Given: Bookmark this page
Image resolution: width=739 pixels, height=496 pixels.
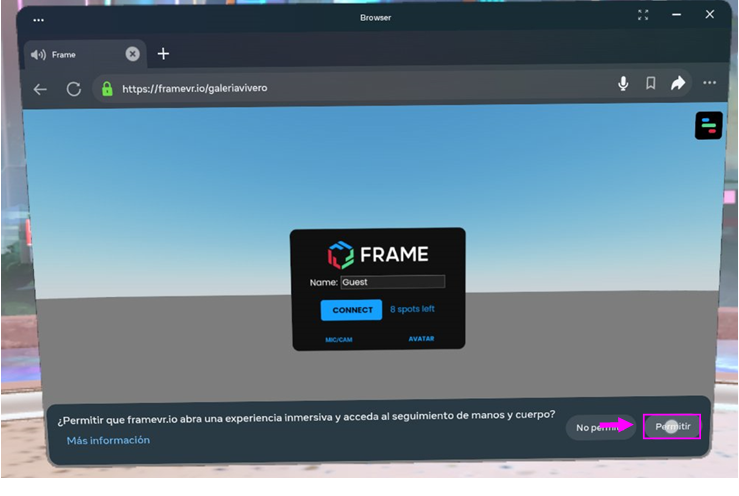Looking at the screenshot, I should pos(650,83).
